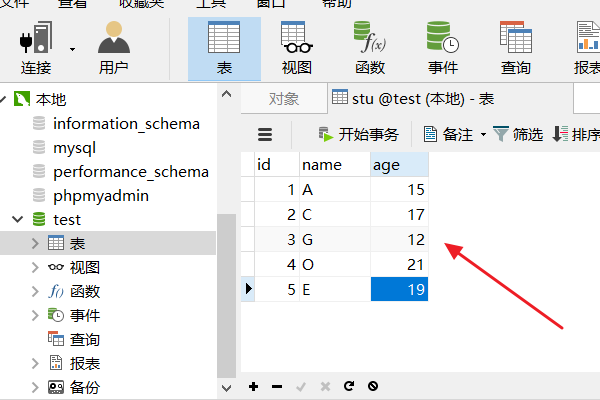Select the highlighted age cell 19
This screenshot has height=400, width=600.
click(x=399, y=289)
